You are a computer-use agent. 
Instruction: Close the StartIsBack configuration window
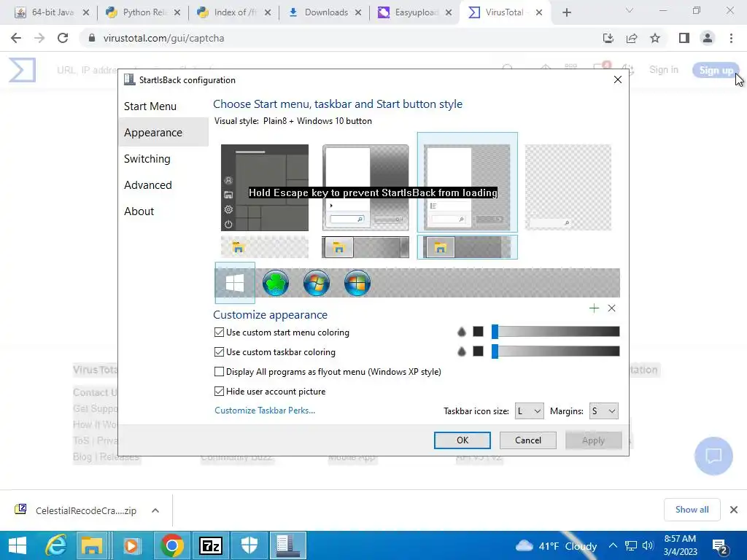pos(617,79)
